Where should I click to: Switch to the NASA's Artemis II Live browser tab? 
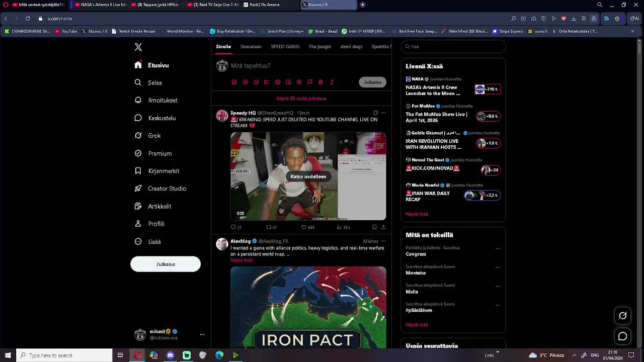pyautogui.click(x=100, y=5)
